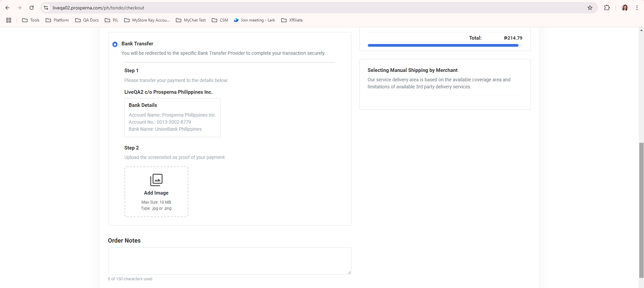Open the Xffiliate bookmarks folder
This screenshot has width=644, height=288.
click(x=292, y=20)
